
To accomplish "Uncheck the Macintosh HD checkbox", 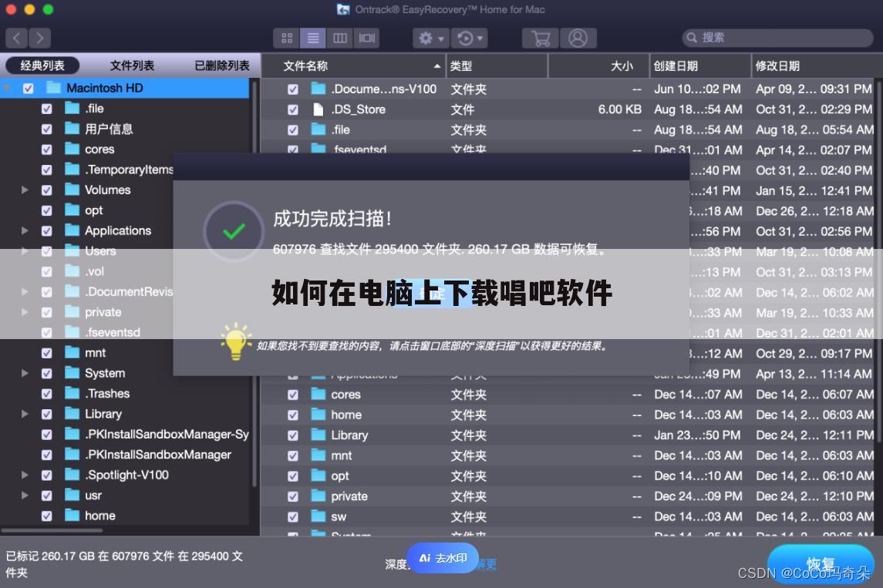I will pos(29,89).
